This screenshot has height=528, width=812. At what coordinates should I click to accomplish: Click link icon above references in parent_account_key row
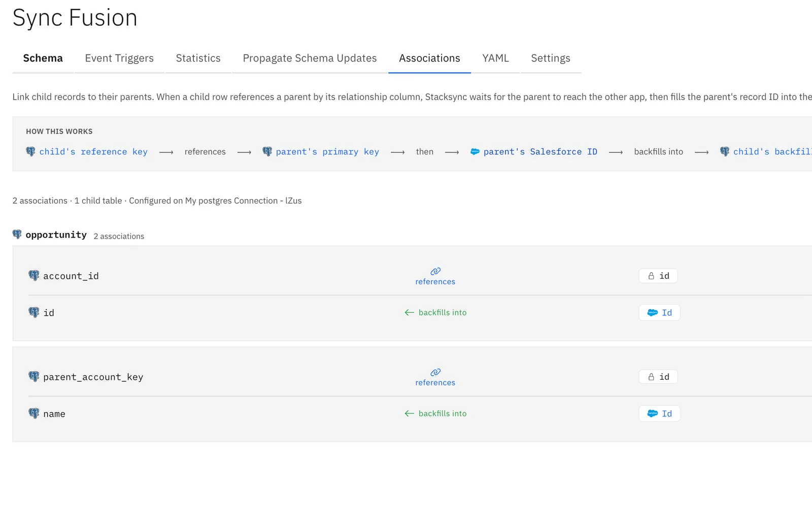point(435,372)
